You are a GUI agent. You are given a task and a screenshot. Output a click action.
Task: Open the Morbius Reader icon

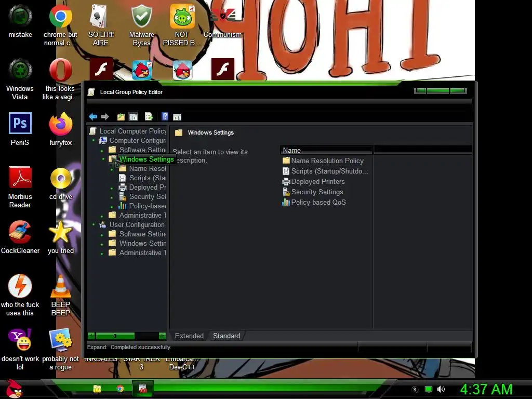(20, 187)
